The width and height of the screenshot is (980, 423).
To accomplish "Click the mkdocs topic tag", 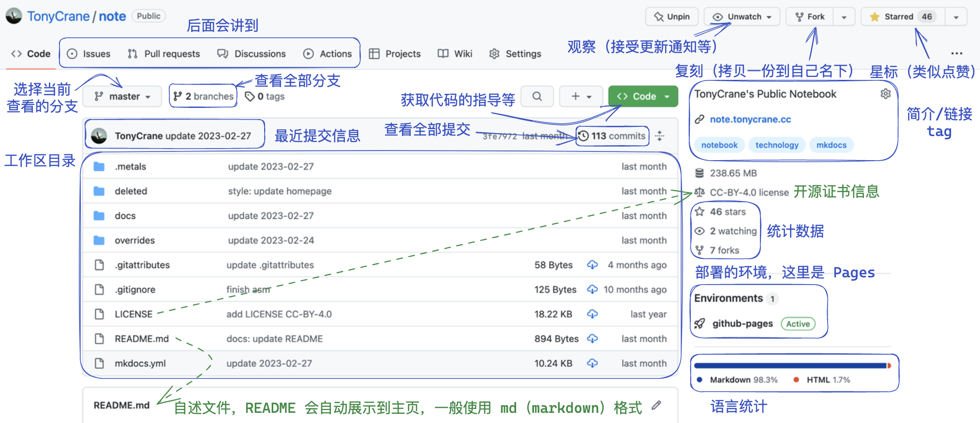I will (x=832, y=145).
